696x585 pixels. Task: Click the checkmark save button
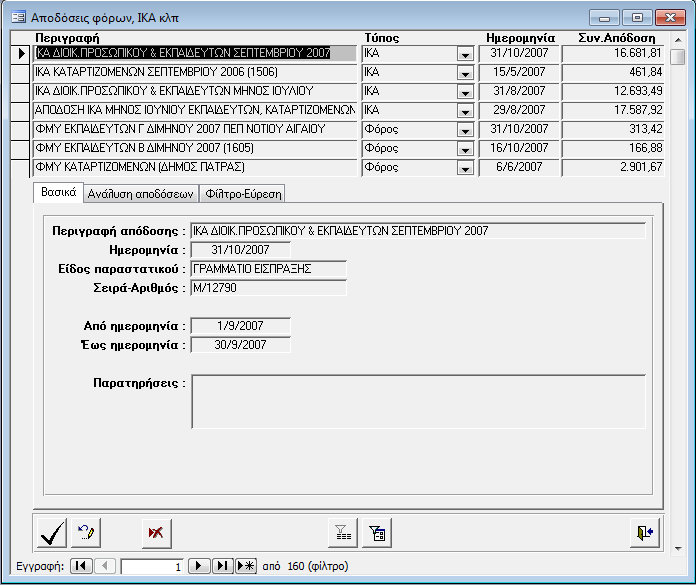(x=51, y=533)
